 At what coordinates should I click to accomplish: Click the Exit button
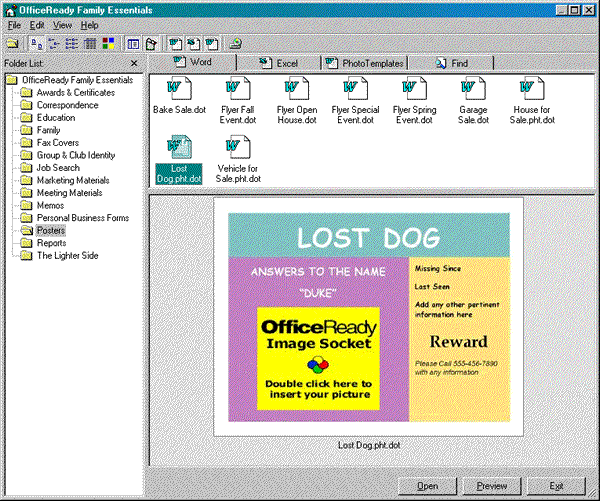coord(556,486)
